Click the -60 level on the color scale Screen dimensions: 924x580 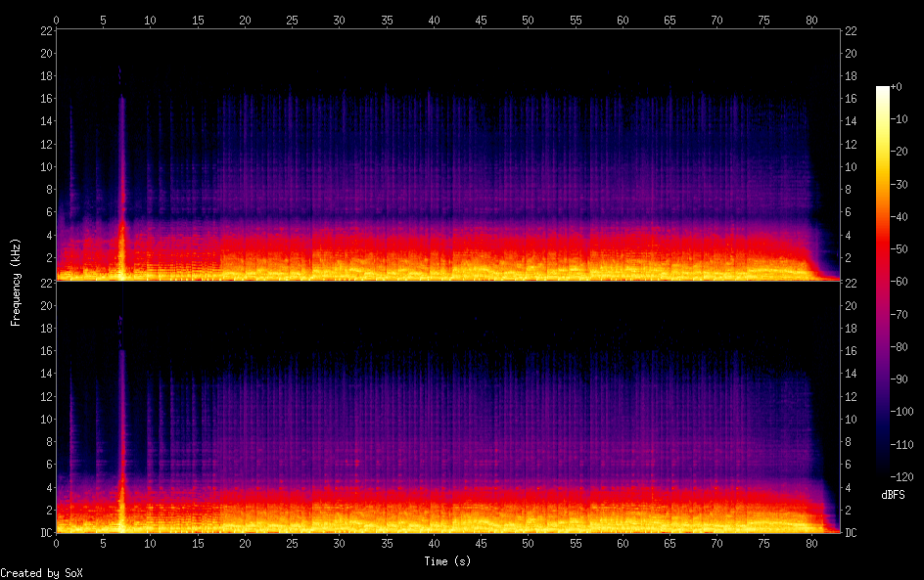coord(883,282)
